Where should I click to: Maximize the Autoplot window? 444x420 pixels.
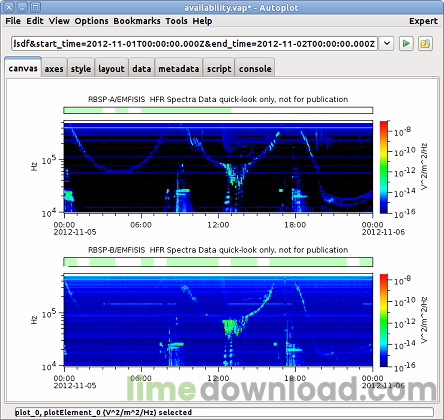pos(35,7)
